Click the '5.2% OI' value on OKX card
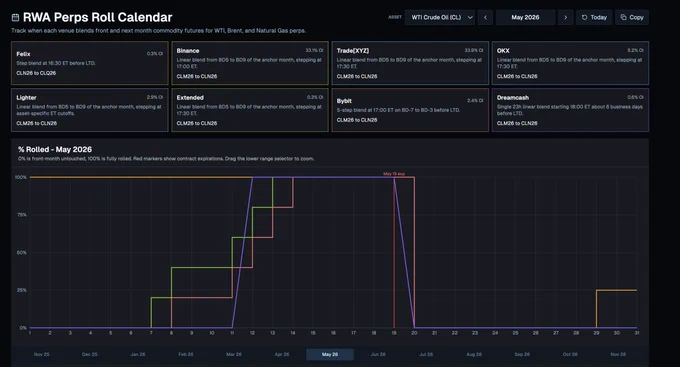Screen dimensions: 680x367 click(635, 50)
